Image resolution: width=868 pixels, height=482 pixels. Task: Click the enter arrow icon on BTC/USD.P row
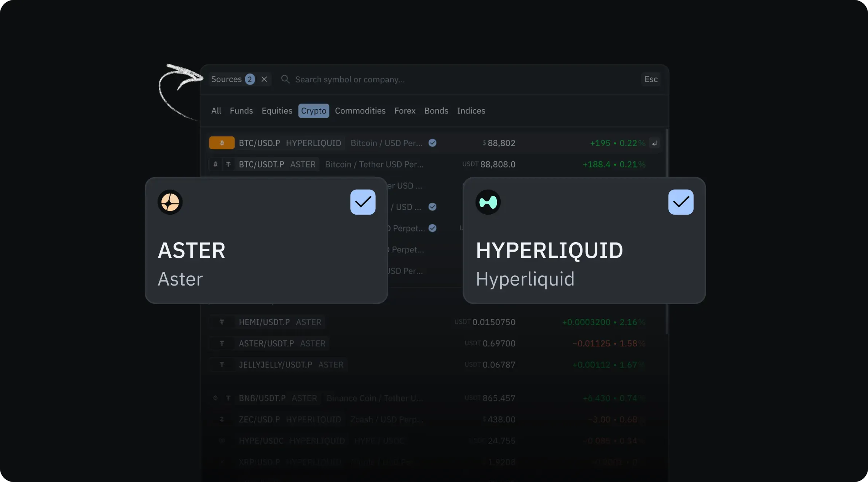[654, 143]
